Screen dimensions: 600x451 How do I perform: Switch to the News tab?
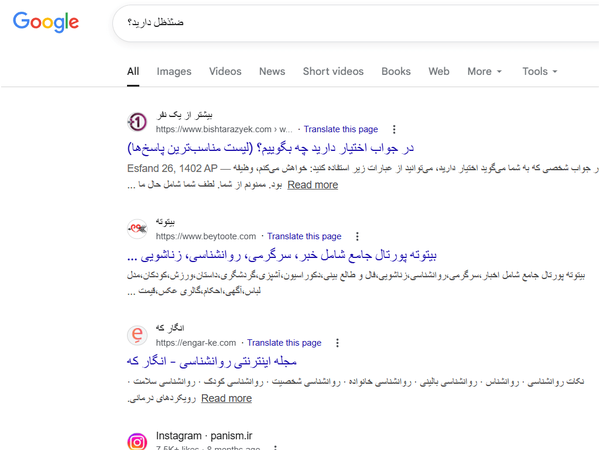tap(272, 72)
